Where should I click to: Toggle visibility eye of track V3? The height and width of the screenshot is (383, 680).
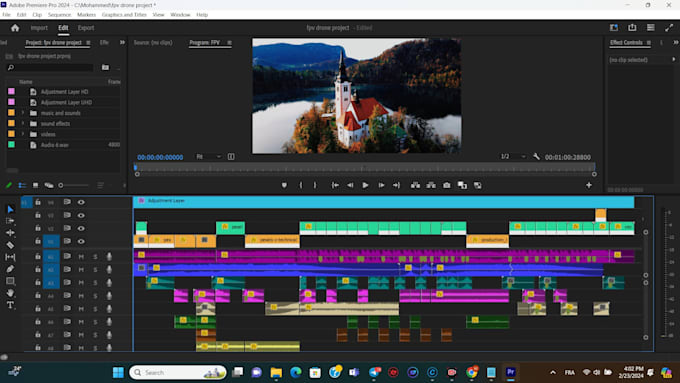[81, 215]
